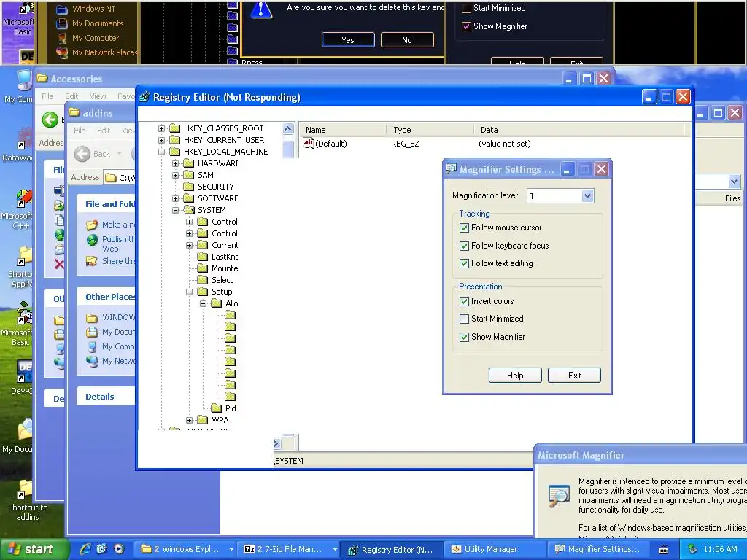Click the My Documents icon in Other Places

pyautogui.click(x=92, y=332)
